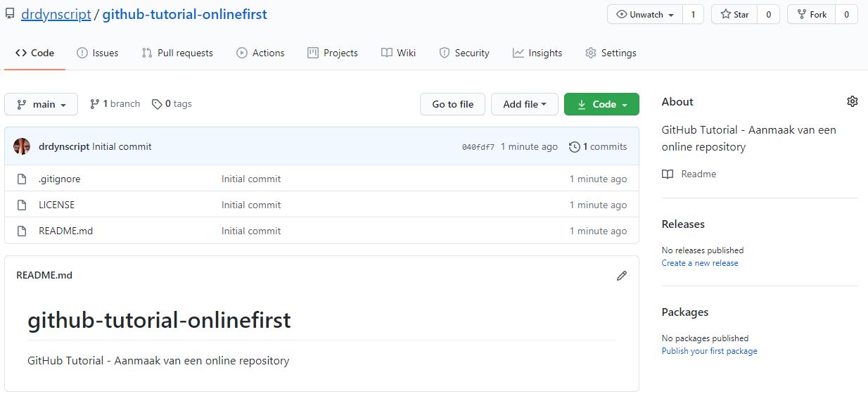Image resolution: width=868 pixels, height=408 pixels.
Task: Open the Initial commit message in the commit bar
Action: (x=122, y=146)
